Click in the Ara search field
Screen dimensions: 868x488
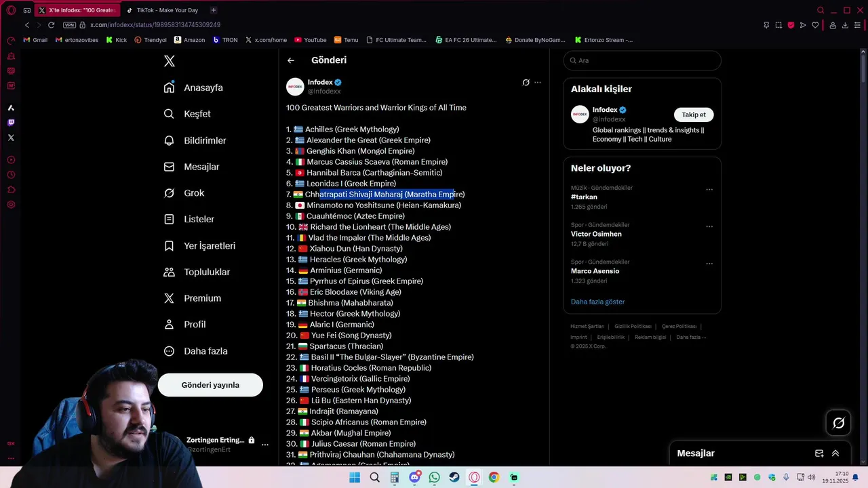pos(642,60)
